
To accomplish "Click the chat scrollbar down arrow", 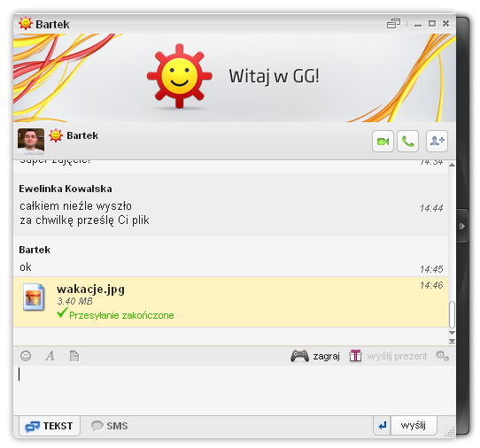I will 452,333.
